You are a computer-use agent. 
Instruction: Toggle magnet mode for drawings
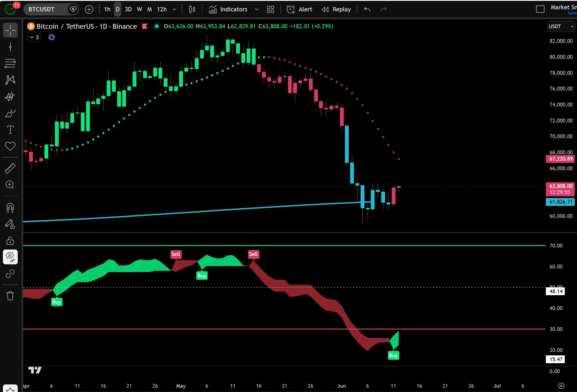click(x=10, y=208)
